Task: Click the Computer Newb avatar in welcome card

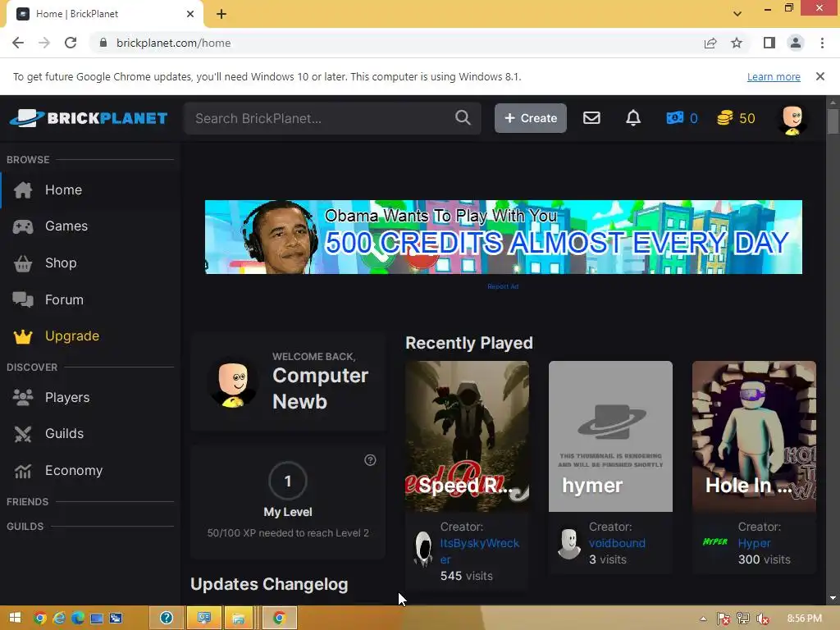Action: tap(232, 384)
